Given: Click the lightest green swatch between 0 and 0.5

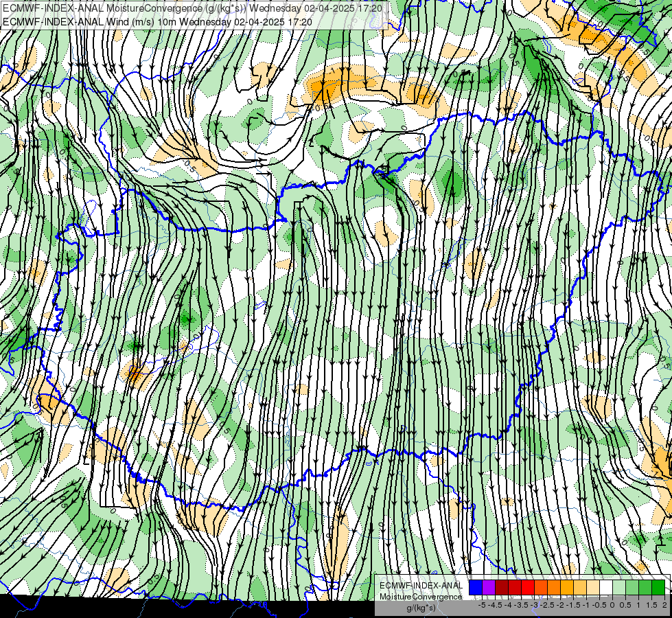Looking at the screenshot, I should pyautogui.click(x=619, y=588).
